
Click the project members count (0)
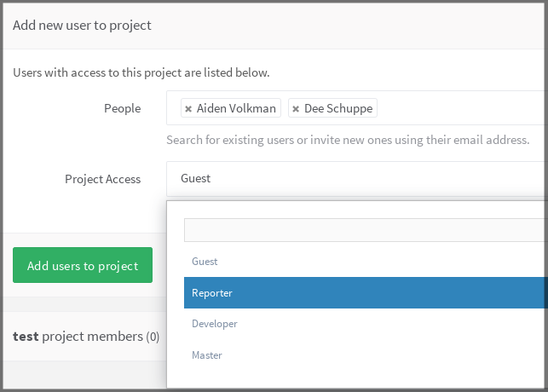(x=153, y=337)
